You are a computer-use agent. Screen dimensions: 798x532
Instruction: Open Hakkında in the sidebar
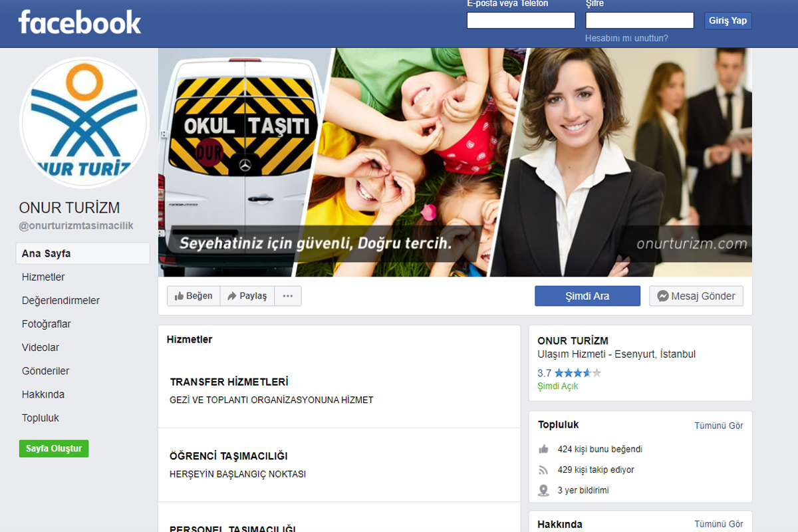tap(43, 394)
